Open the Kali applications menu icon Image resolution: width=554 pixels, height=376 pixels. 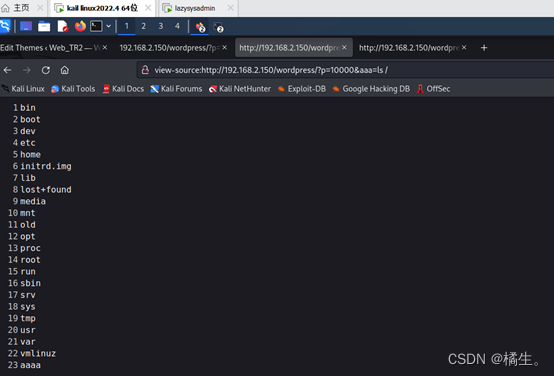click(5, 26)
